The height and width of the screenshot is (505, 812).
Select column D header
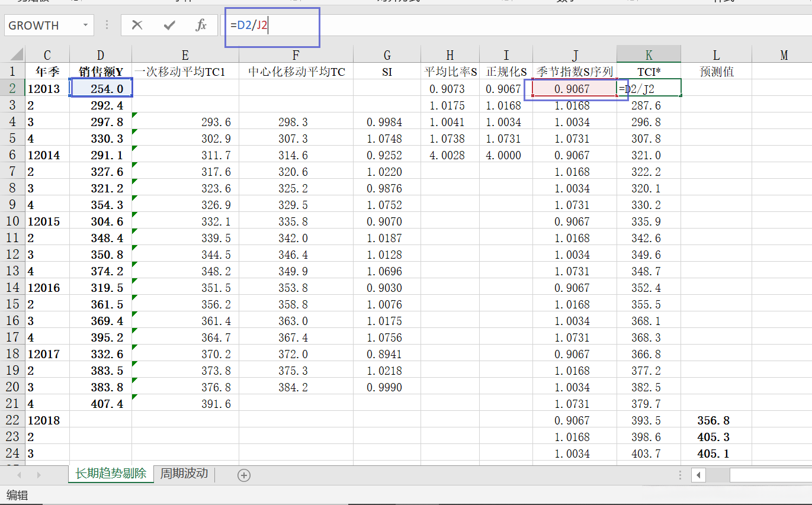[x=101, y=55]
